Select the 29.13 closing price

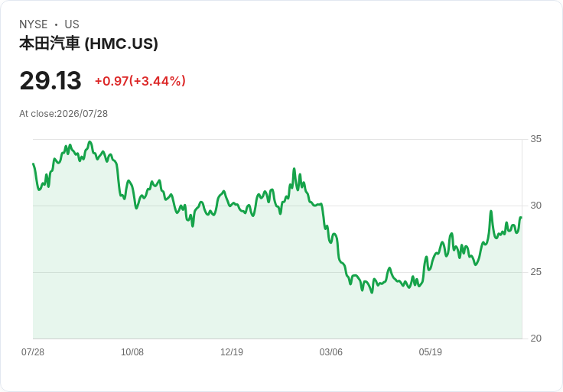click(50, 81)
